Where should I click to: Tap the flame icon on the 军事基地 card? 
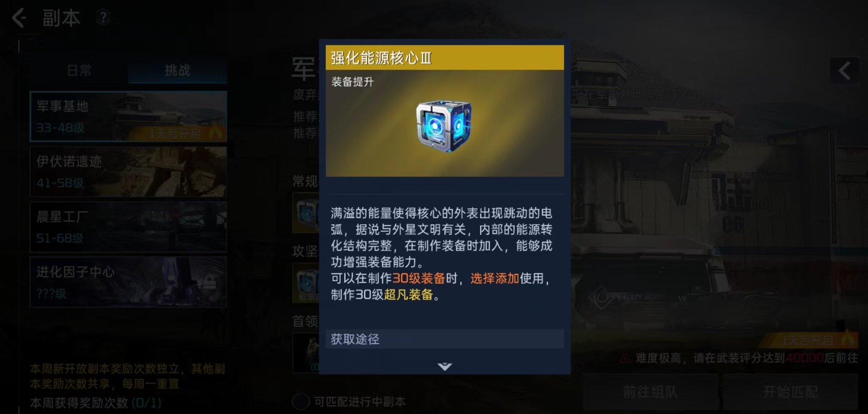(x=215, y=133)
